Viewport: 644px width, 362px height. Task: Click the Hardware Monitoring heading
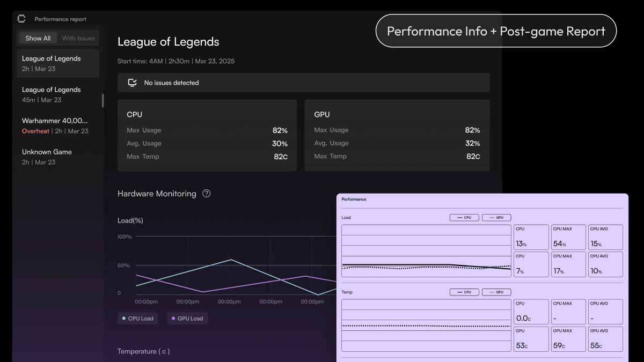[x=157, y=194]
